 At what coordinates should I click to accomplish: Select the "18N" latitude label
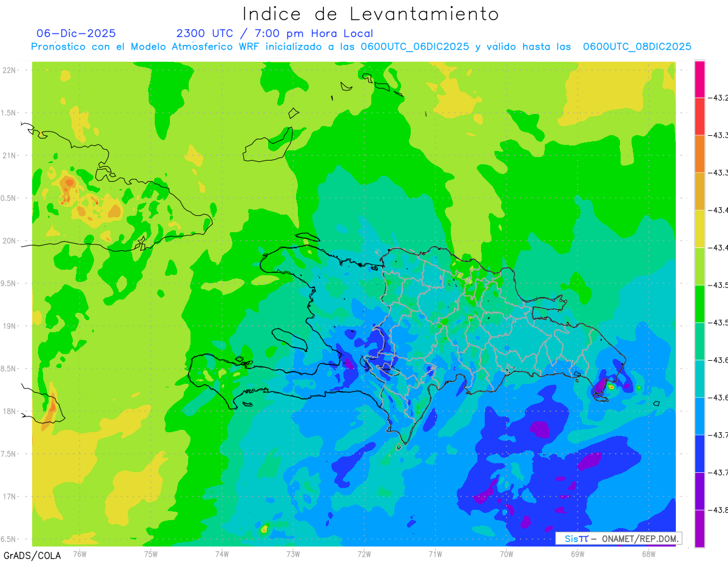9,411
